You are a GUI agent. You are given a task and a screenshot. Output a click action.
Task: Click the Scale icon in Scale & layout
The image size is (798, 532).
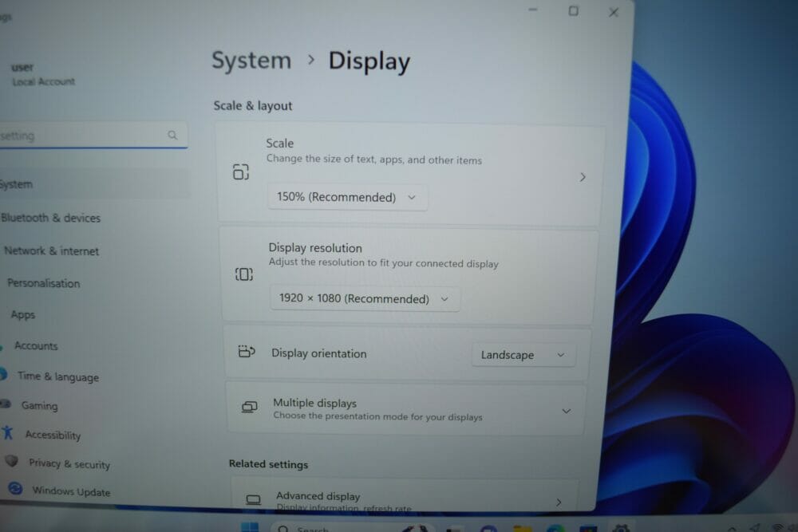point(241,172)
